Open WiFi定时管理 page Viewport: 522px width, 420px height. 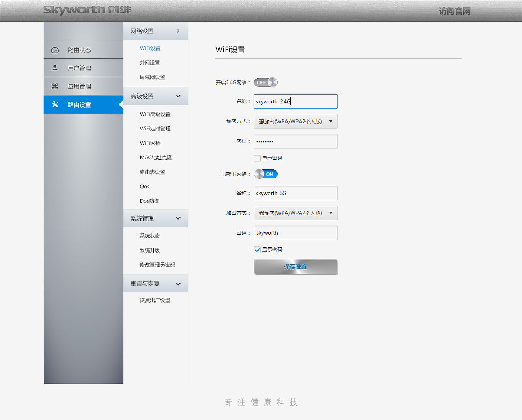[155, 128]
